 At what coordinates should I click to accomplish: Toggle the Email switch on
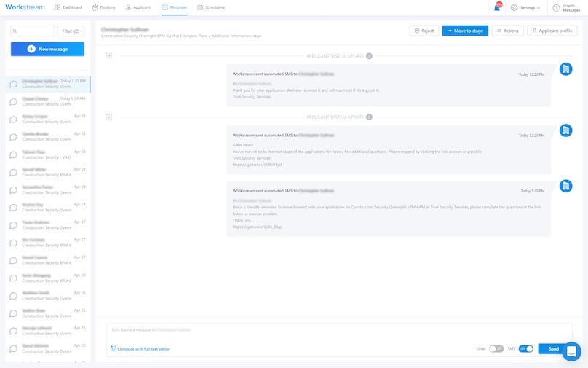tap(496, 349)
